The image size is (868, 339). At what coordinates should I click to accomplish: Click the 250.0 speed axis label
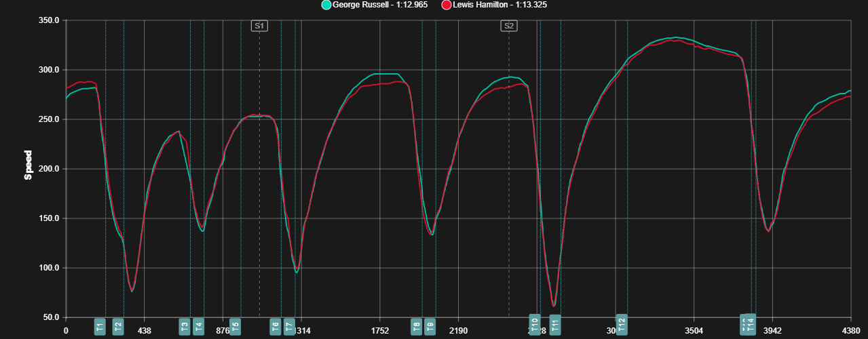pyautogui.click(x=50, y=119)
